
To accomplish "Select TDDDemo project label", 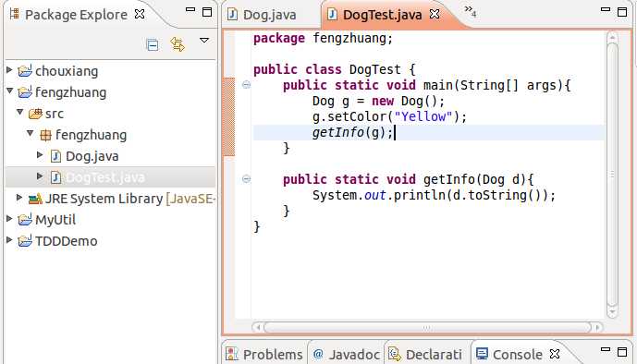I will pyautogui.click(x=67, y=241).
